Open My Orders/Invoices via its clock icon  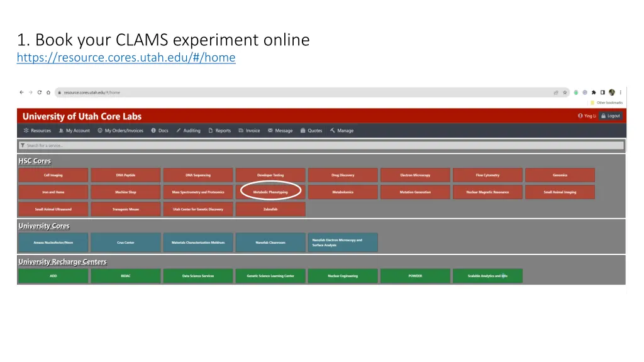coord(99,130)
